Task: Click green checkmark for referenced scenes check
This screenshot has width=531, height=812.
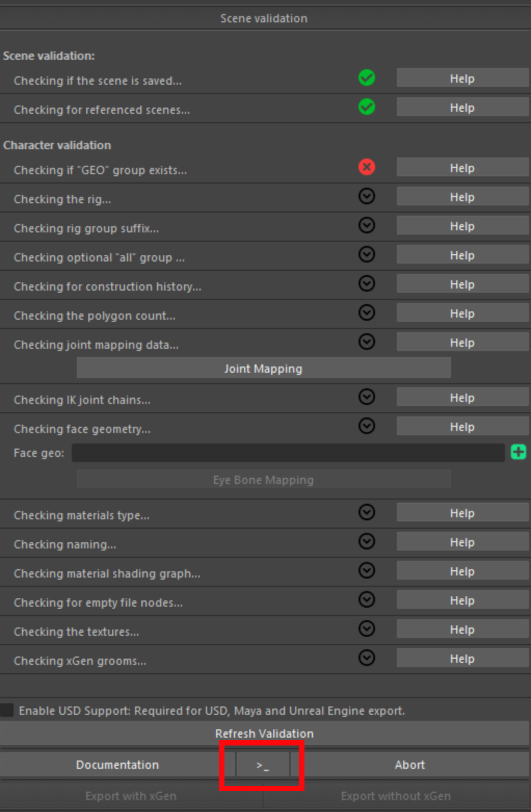Action: tap(367, 107)
